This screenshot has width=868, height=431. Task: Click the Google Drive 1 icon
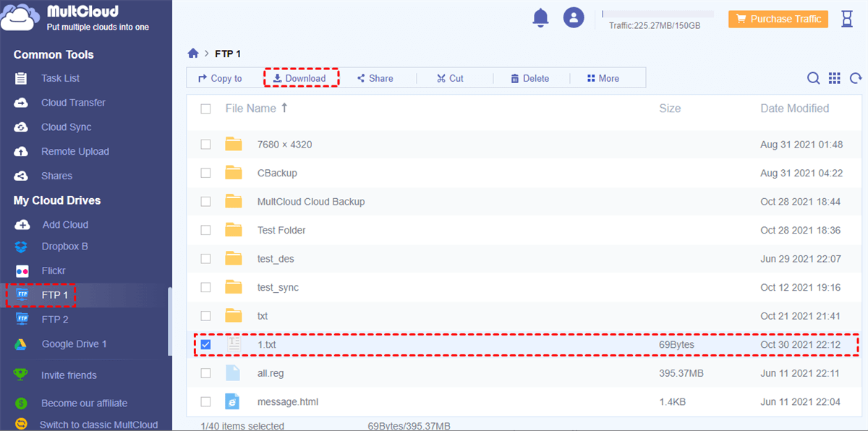(x=22, y=344)
